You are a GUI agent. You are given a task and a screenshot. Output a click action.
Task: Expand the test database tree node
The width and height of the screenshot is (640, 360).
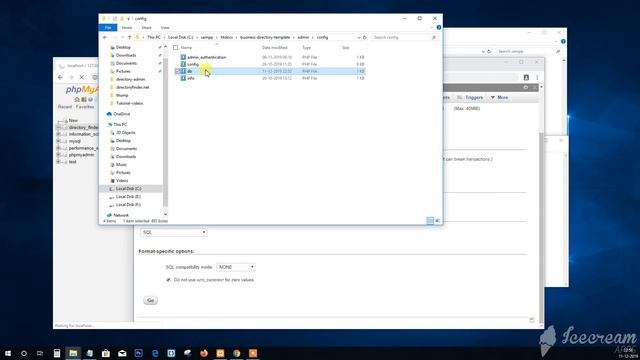[x=58, y=162]
